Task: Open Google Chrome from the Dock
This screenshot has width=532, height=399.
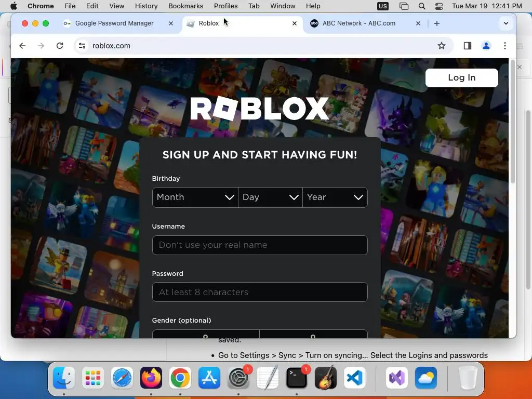Action: click(x=180, y=378)
